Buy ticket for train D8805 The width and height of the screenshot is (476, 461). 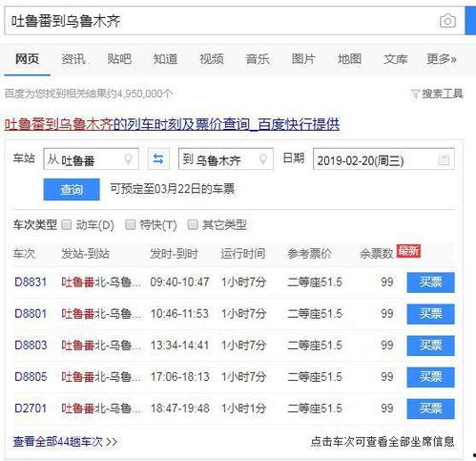430,377
